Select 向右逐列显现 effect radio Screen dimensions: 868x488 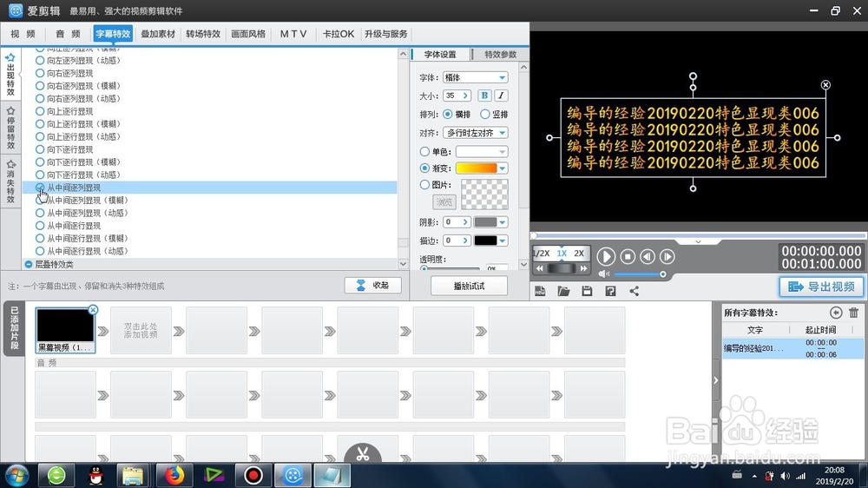(x=39, y=73)
